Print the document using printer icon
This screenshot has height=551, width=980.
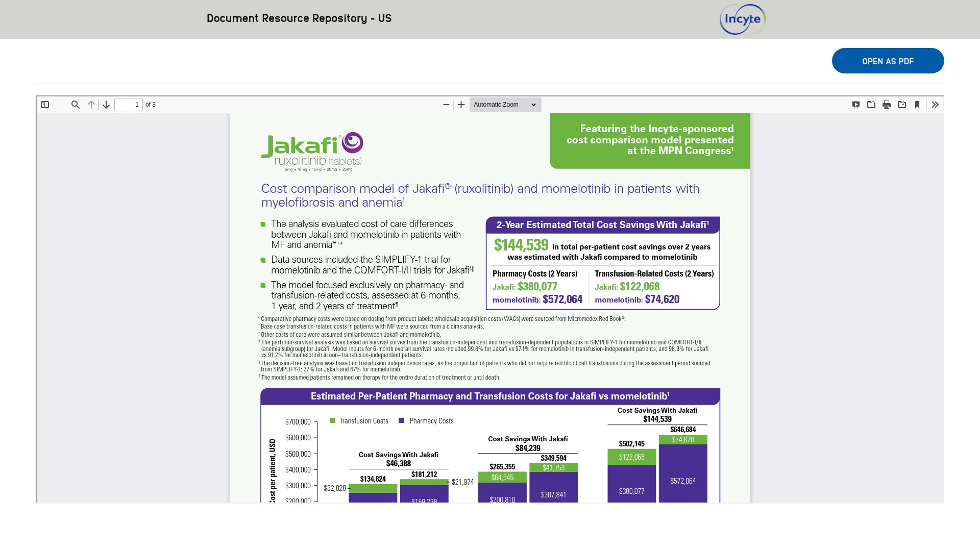tap(887, 105)
